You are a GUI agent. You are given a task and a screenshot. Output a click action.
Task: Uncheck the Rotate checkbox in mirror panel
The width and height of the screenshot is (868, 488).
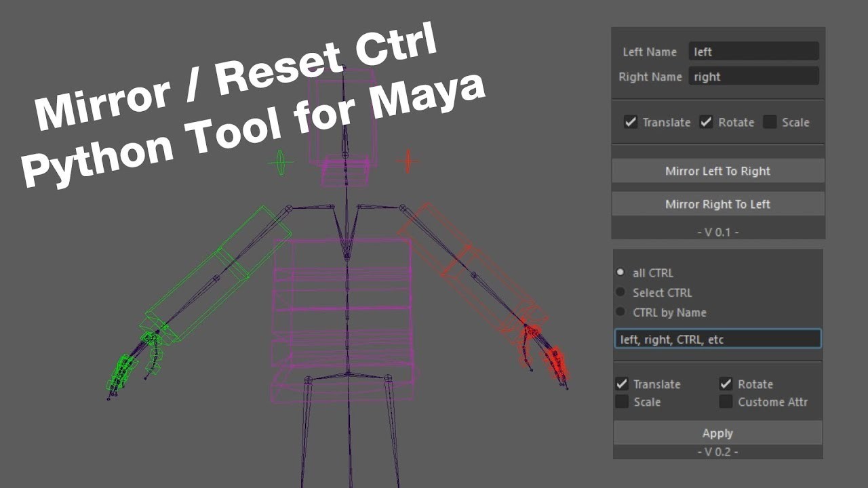(x=707, y=122)
